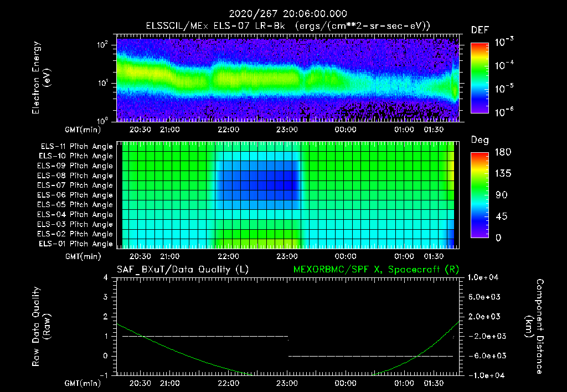Viewport: 567px width, 392px height.
Task: Select the ELS-02 Pitch Angle row label
Action: coord(75,234)
